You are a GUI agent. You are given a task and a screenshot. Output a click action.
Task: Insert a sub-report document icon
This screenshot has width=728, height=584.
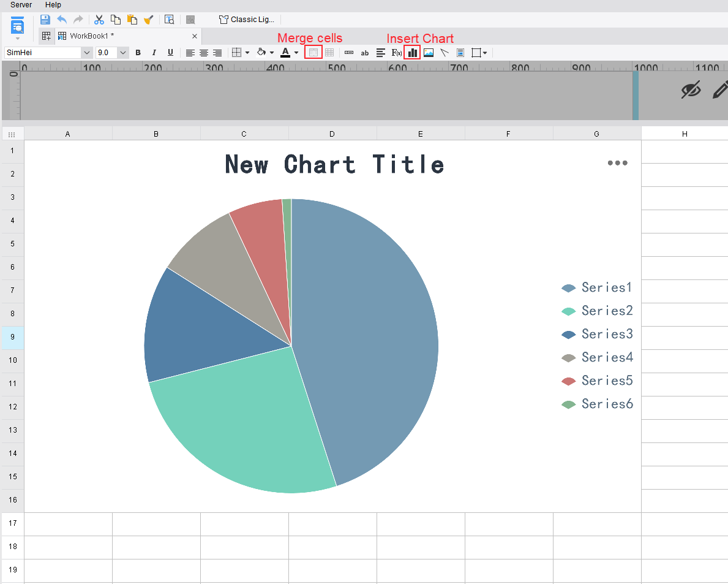coord(460,53)
